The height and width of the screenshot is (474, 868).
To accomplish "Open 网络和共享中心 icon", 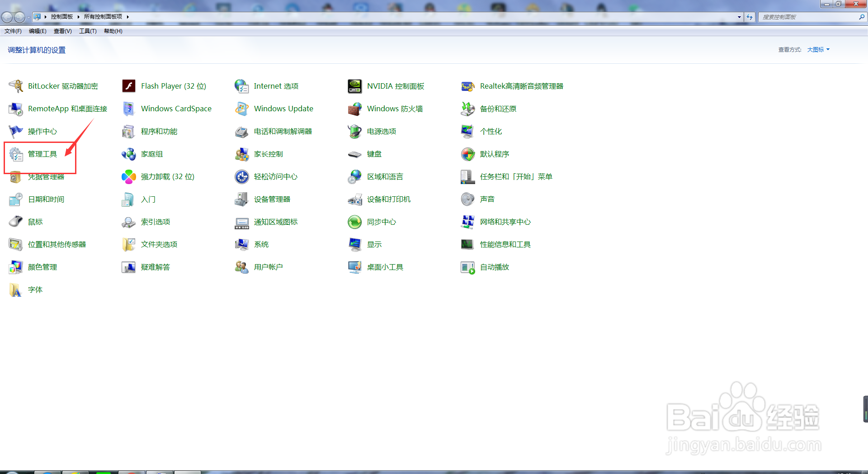I will (468, 222).
